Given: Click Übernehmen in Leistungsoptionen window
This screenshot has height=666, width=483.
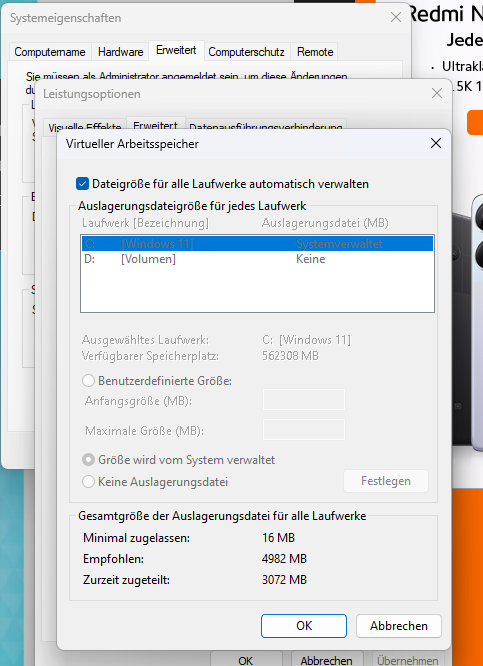Looking at the screenshot, I should [407, 660].
